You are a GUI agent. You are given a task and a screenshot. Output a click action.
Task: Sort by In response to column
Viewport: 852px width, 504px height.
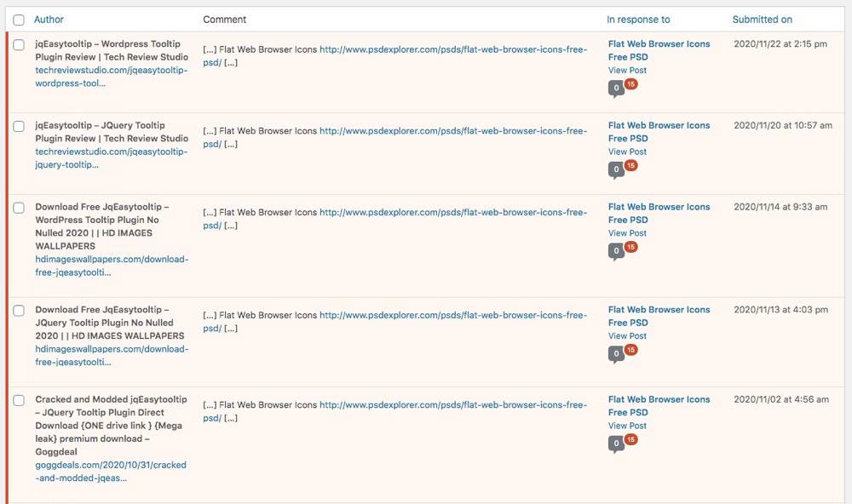click(638, 20)
